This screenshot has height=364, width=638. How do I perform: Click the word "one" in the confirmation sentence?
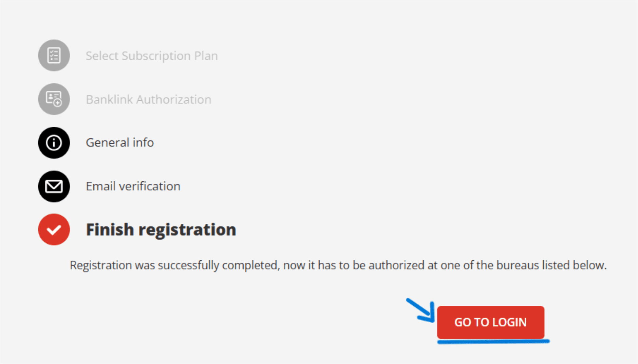(x=450, y=265)
